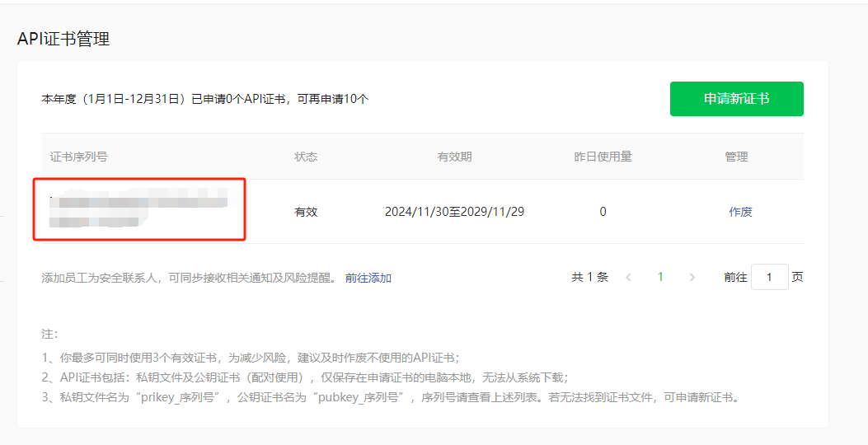Select page number 1 in pagination
This screenshot has width=868, height=445.
click(659, 277)
